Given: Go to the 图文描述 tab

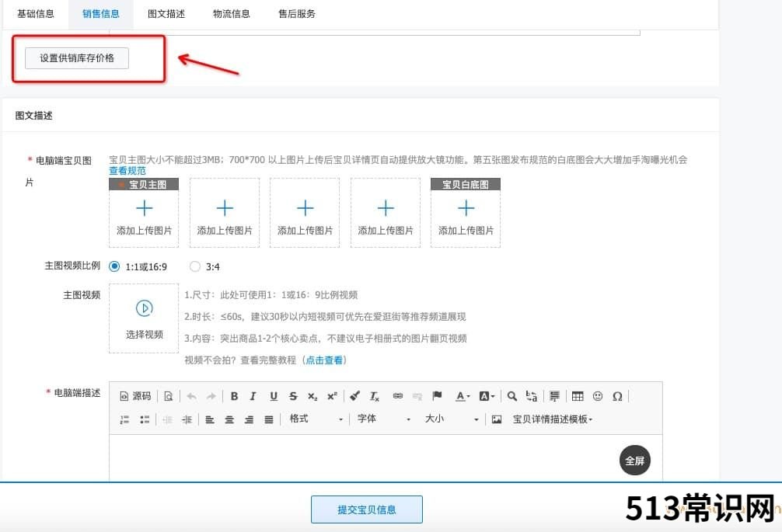Looking at the screenshot, I should pos(166,14).
